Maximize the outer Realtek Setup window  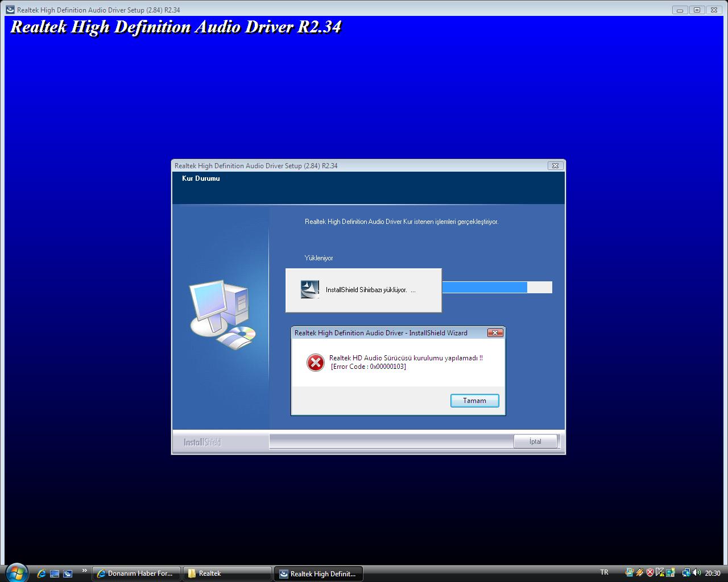click(x=697, y=10)
